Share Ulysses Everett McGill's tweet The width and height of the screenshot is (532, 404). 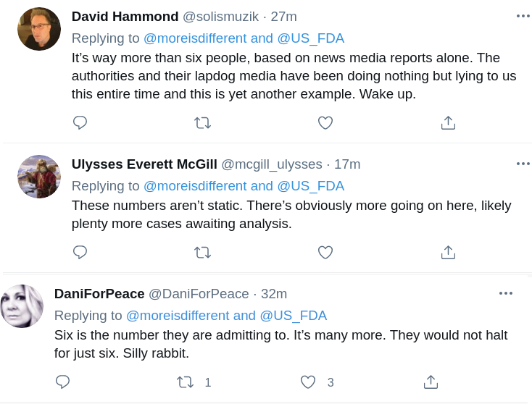[448, 252]
